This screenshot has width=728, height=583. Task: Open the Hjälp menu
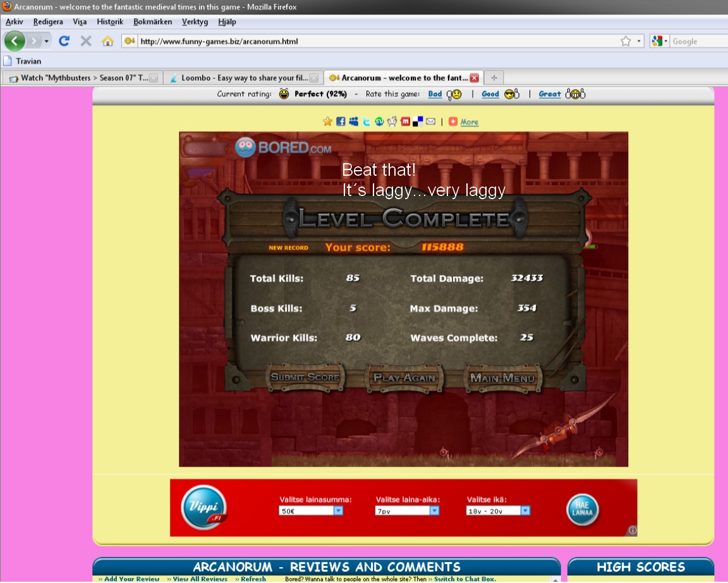click(227, 22)
